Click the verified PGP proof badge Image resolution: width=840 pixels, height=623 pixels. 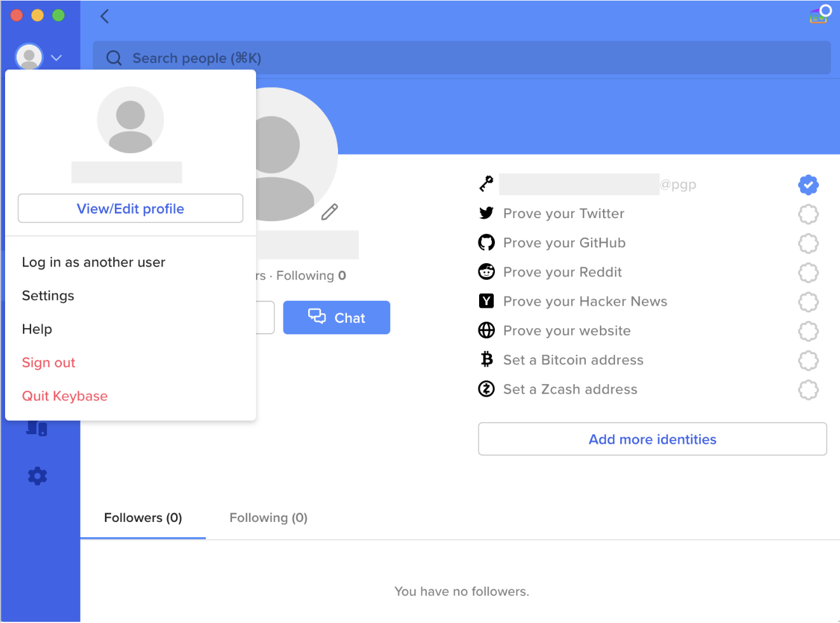coord(808,185)
